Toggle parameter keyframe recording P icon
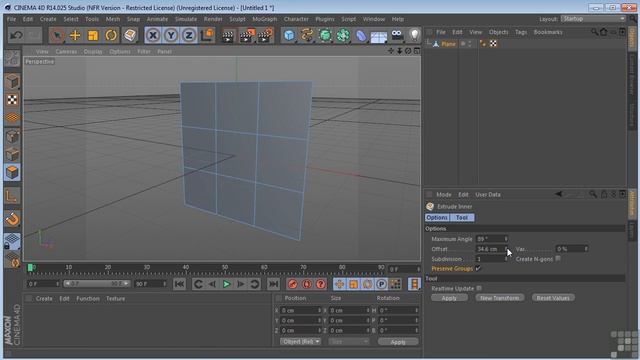Screen dimensions: 640x360 tap(381, 284)
